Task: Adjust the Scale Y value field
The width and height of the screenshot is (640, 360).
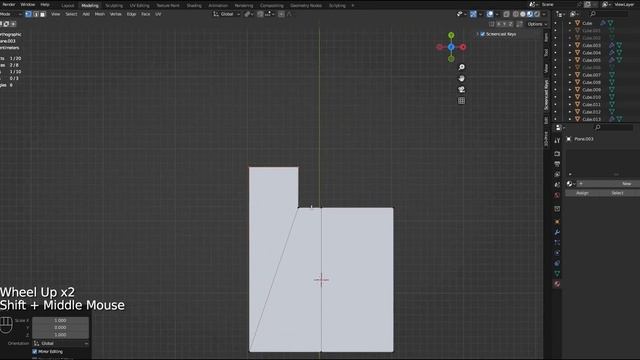Action: [x=60, y=327]
